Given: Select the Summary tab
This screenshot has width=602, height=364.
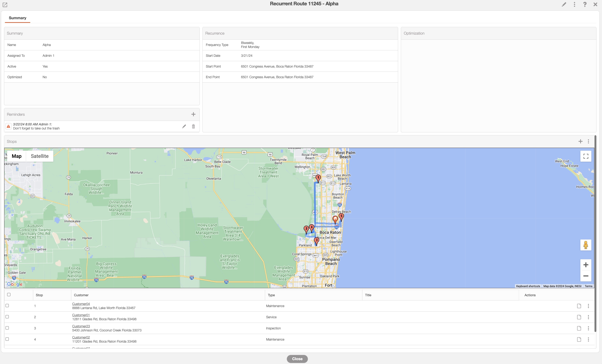Looking at the screenshot, I should [x=17, y=18].
